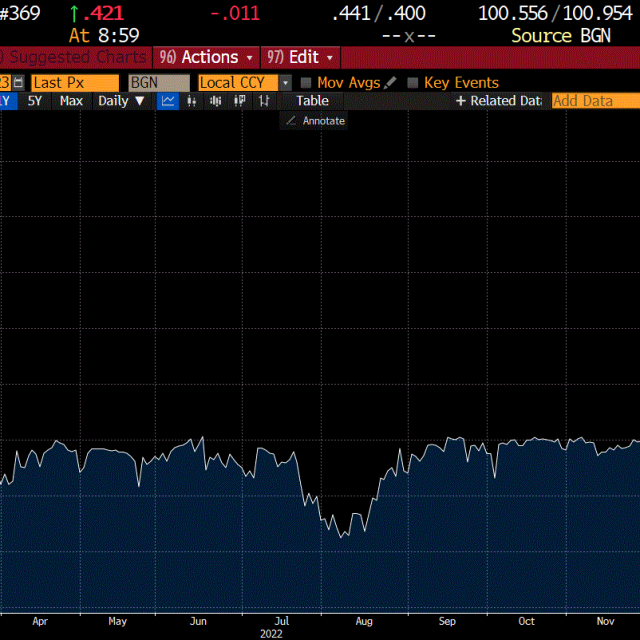Click the Related Data button
This screenshot has height=640, width=640.
498,101
